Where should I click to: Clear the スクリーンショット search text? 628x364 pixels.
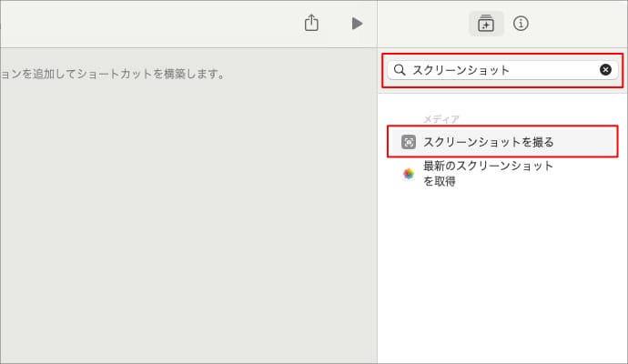click(605, 70)
